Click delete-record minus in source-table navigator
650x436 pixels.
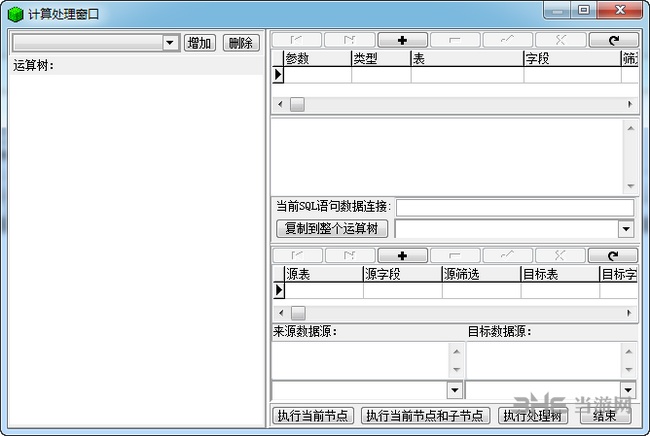pos(455,255)
